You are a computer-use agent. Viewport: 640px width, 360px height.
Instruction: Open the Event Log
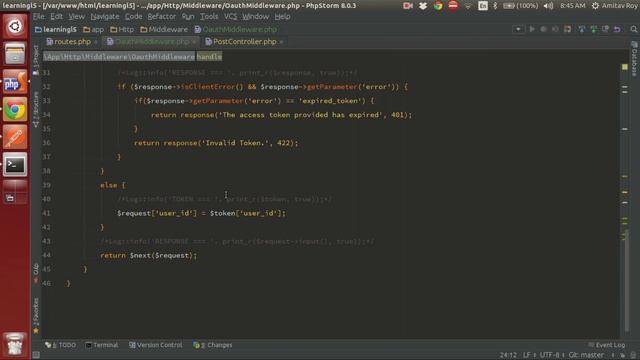click(x=607, y=345)
